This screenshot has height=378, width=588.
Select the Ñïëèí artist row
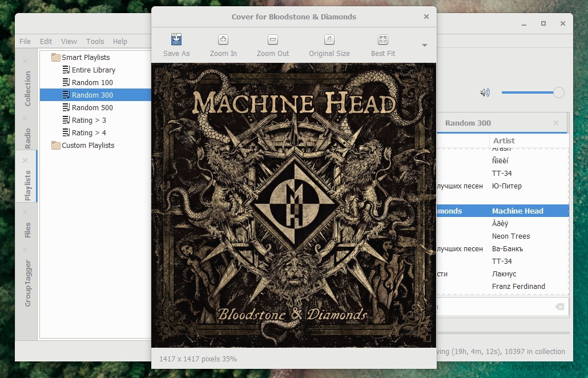point(500,160)
